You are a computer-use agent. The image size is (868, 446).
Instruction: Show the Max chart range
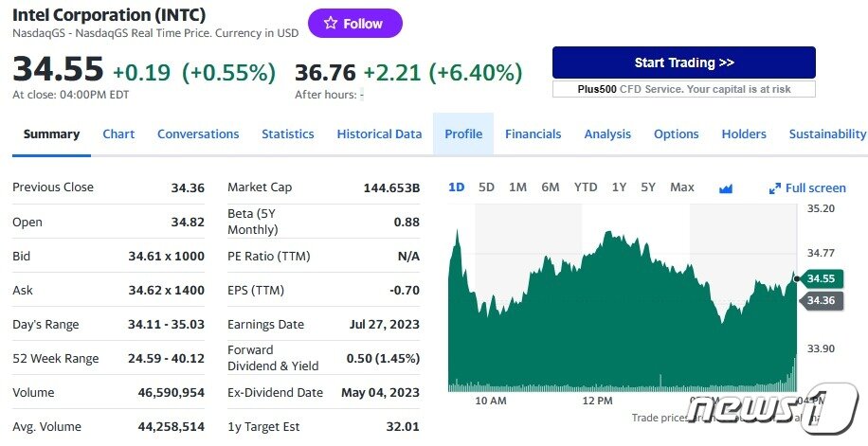coord(682,187)
